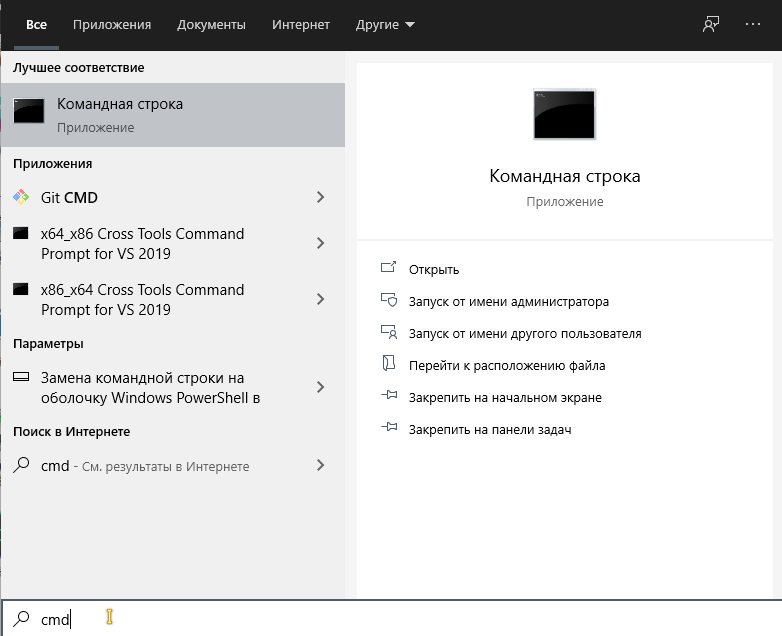Image resolution: width=782 pixels, height=636 pixels.
Task: Switch to the Приложения tab
Action: tap(112, 24)
